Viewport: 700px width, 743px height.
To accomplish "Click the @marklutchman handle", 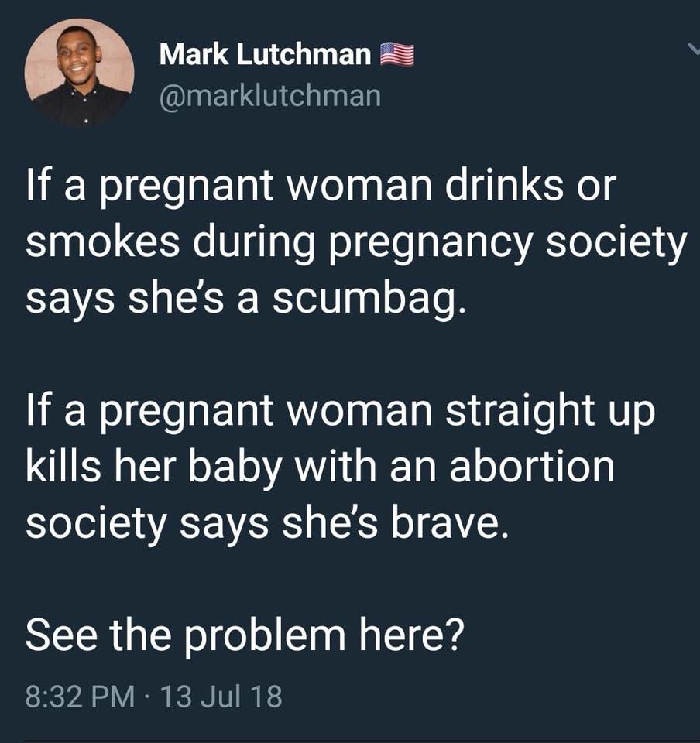I will pos(269,95).
